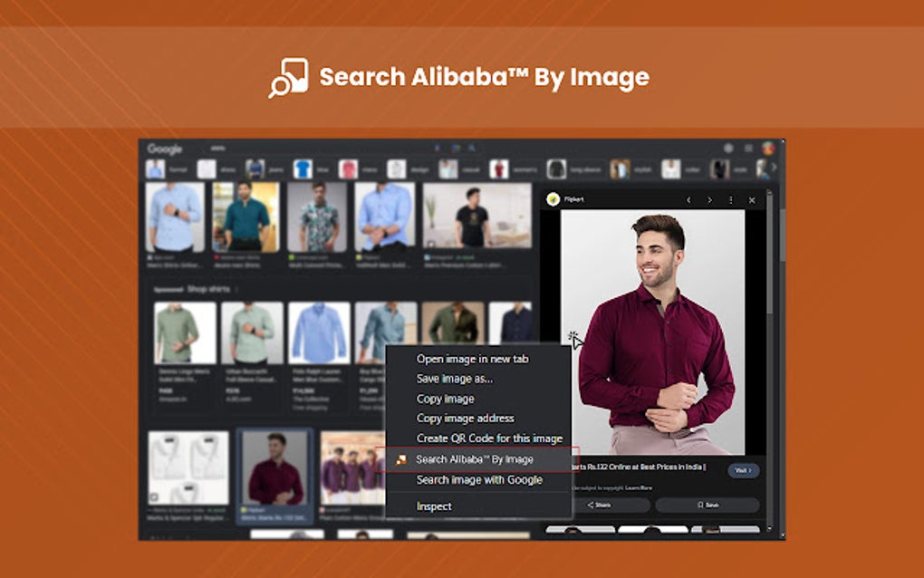
Task: Expand more filter chips with the right chevron
Action: pyautogui.click(x=772, y=168)
